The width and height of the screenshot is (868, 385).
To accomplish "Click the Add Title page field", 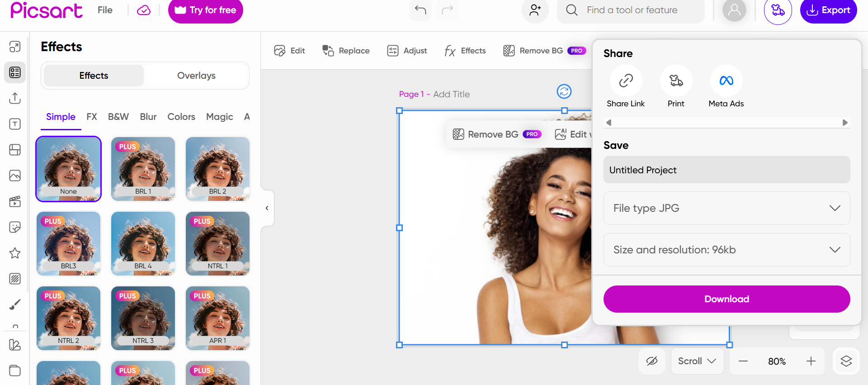I will coord(451,94).
